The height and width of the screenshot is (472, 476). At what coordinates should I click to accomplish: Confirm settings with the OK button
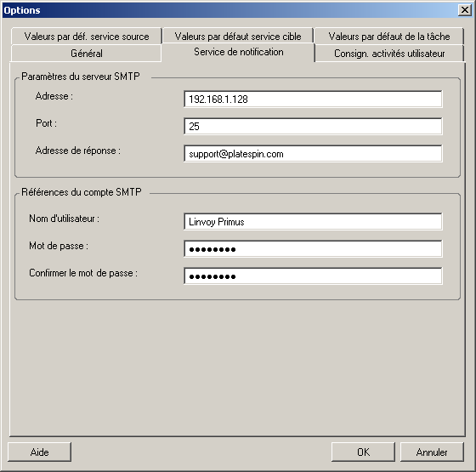(363, 452)
